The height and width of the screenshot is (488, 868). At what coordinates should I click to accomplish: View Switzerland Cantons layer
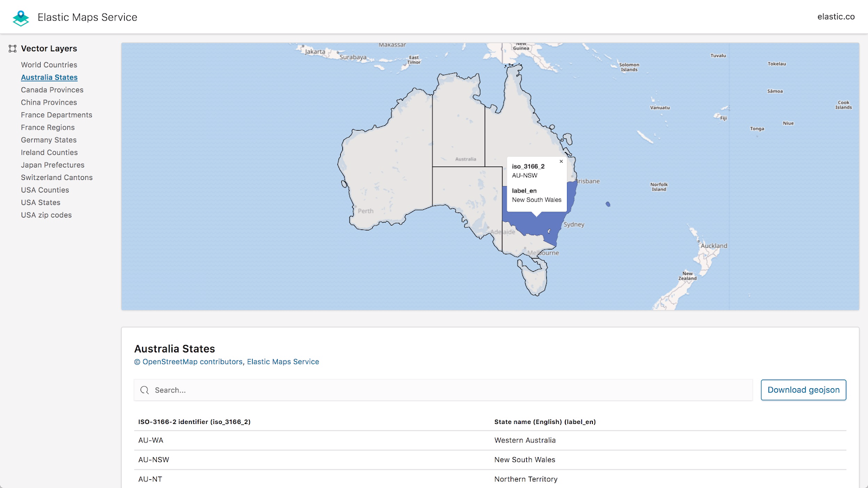pos(56,177)
